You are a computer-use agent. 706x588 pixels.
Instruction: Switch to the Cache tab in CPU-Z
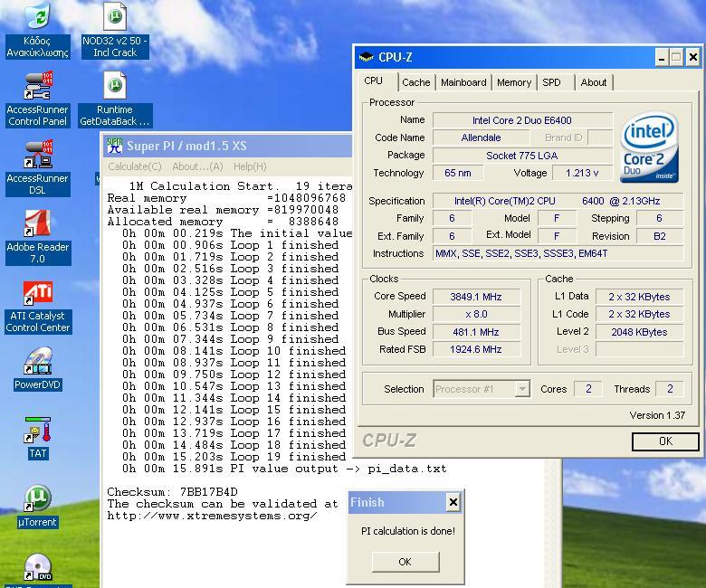coord(416,82)
